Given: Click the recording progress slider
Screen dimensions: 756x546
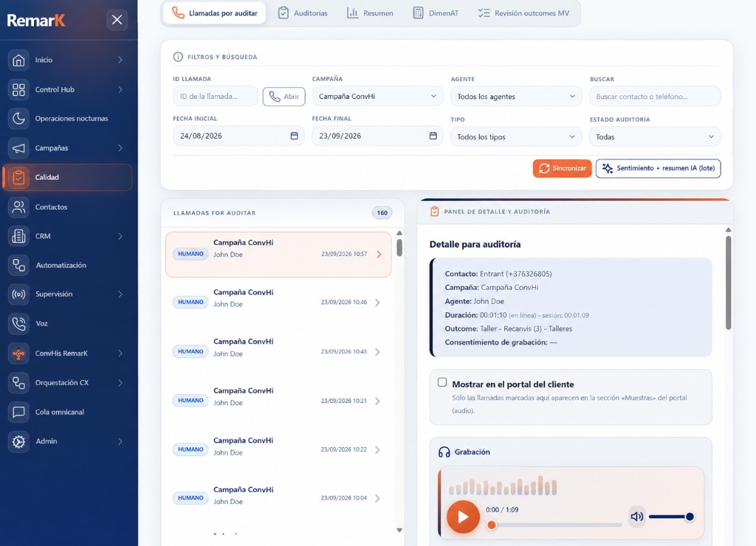Looking at the screenshot, I should point(554,525).
